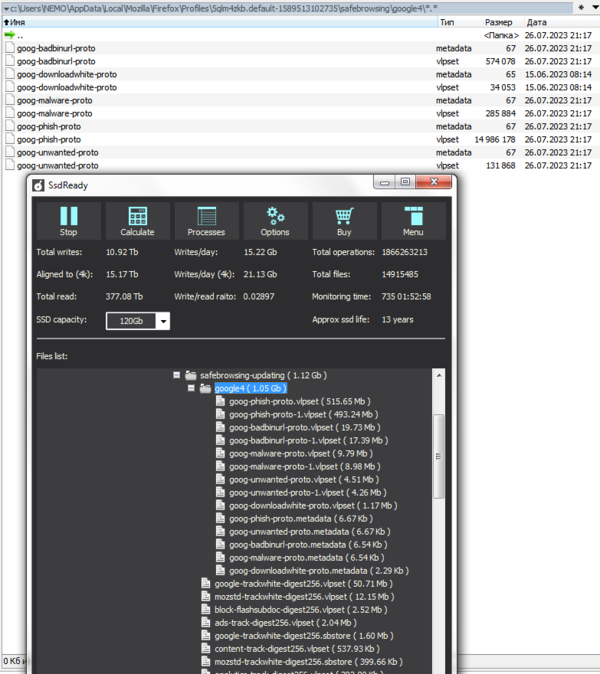Screen dimensions: 600x674
Task: Select goog-unwanted-proto vlpset file, 131 868
Action: 299,165
